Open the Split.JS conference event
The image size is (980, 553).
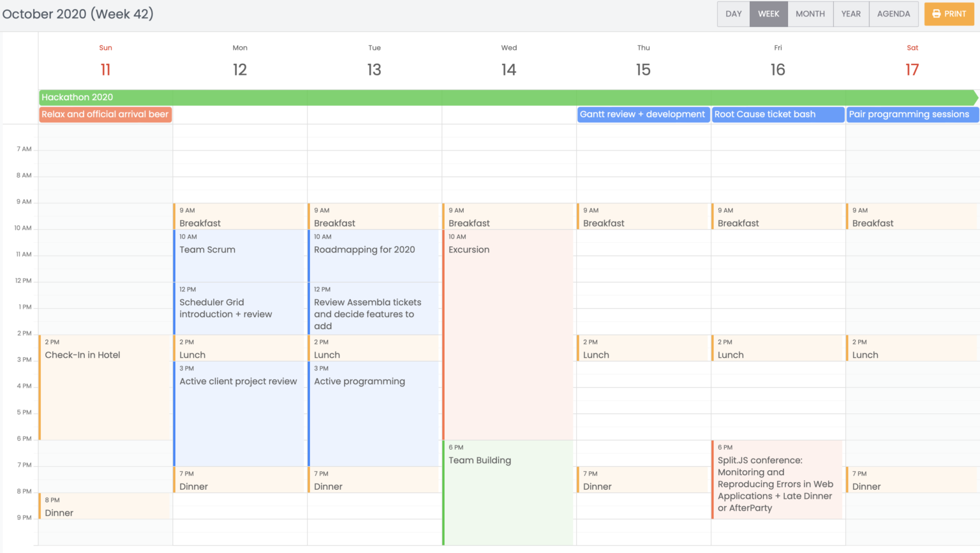776,480
